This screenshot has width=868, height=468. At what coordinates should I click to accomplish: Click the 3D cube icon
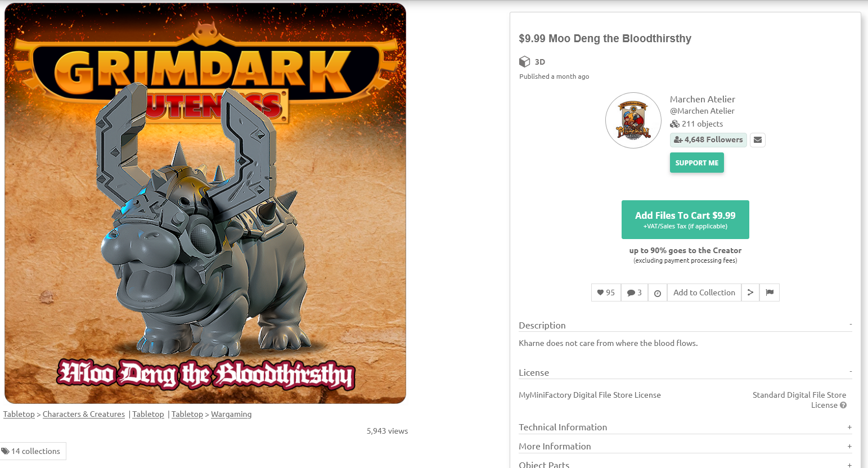point(524,61)
